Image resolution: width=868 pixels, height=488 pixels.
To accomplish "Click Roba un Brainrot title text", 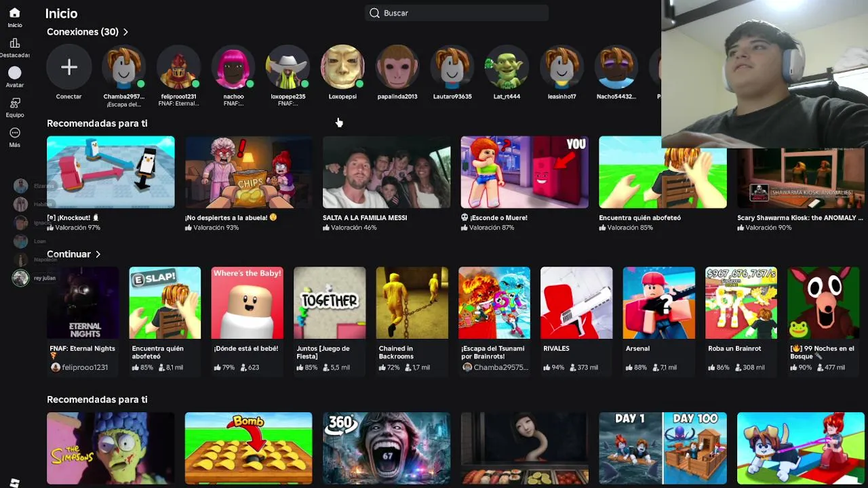I will [x=734, y=348].
